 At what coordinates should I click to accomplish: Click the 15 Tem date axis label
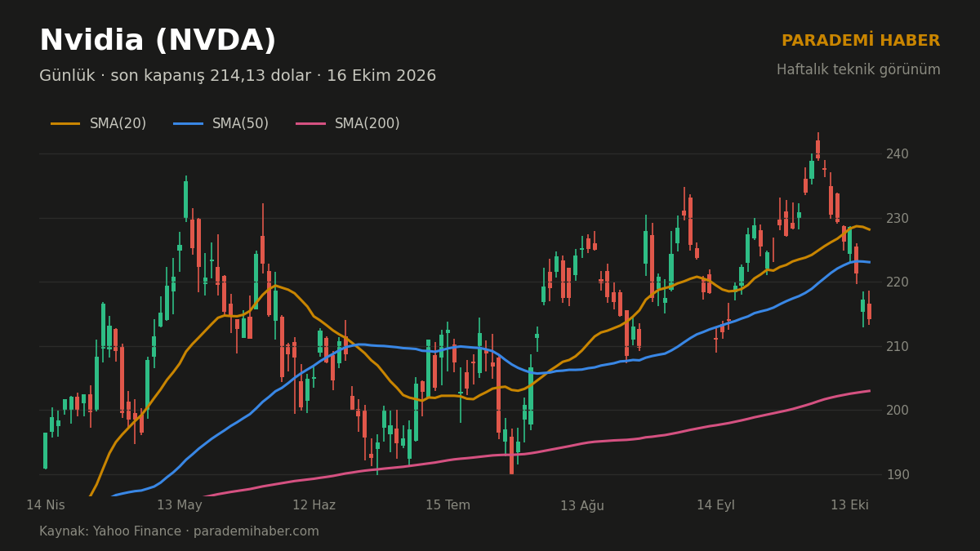(448, 505)
